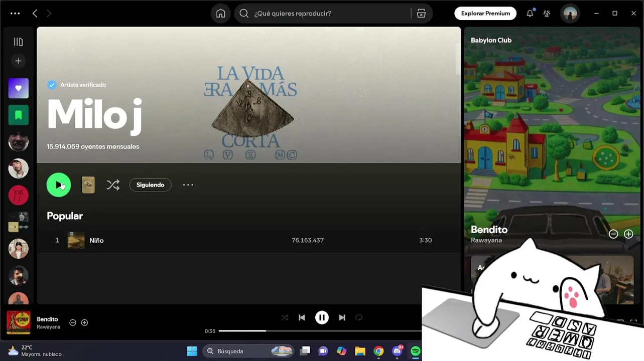Screen dimensions: 644x361
Task: Open more options dots for Milo j
Action: point(188,185)
